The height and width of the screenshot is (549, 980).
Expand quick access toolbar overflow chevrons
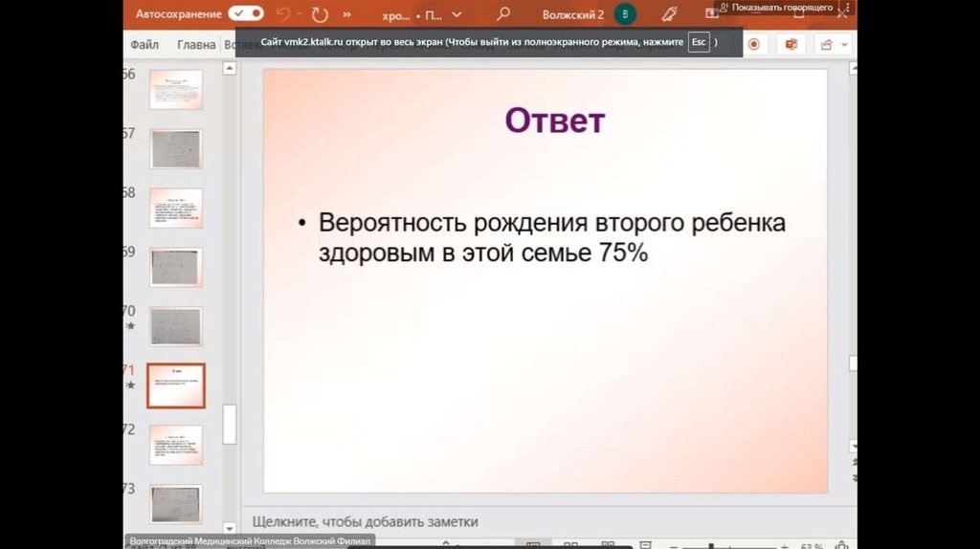coord(345,15)
